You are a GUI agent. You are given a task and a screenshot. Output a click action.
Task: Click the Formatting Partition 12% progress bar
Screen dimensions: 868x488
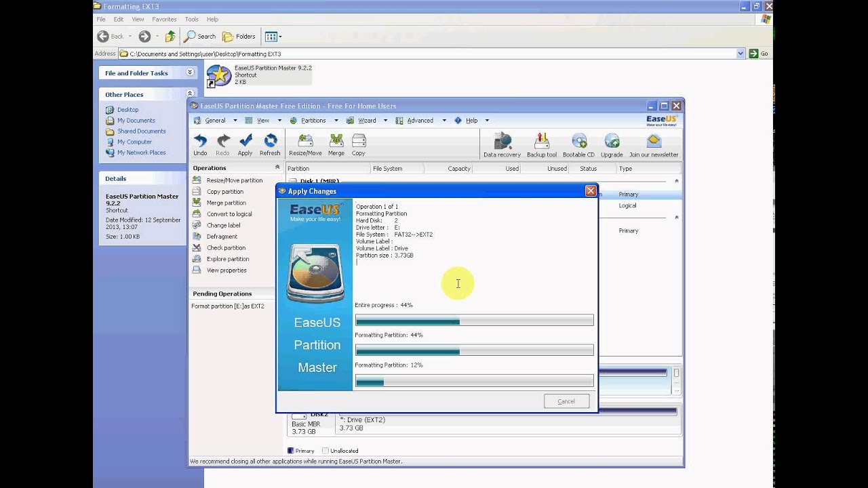474,382
